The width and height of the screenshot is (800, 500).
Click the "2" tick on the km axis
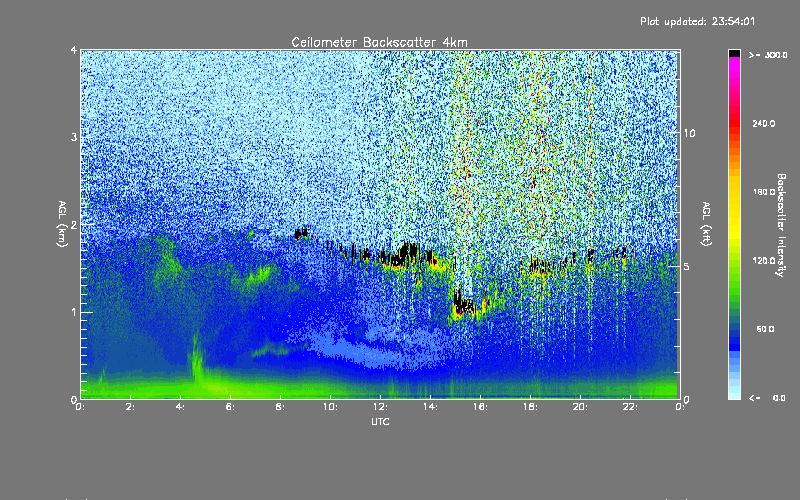74,224
